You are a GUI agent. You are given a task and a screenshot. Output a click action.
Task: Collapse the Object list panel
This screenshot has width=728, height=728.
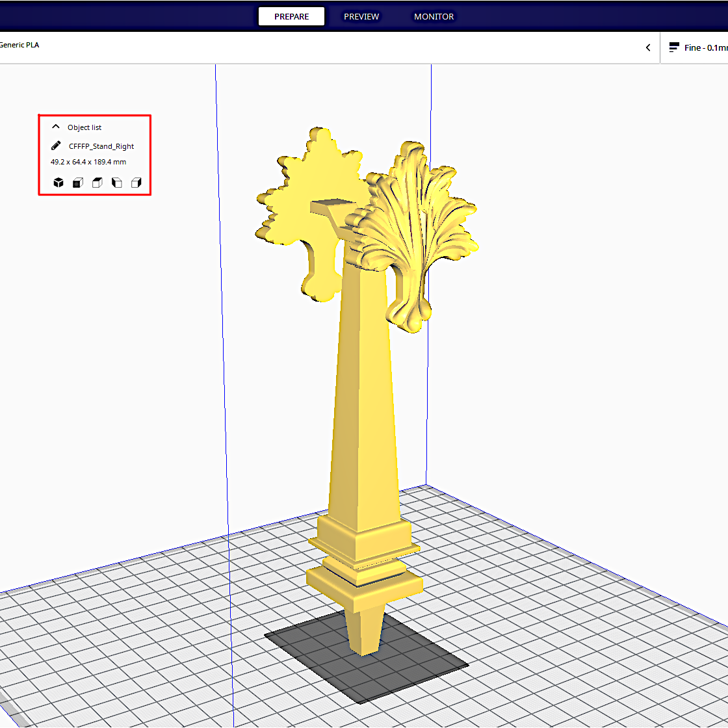56,127
